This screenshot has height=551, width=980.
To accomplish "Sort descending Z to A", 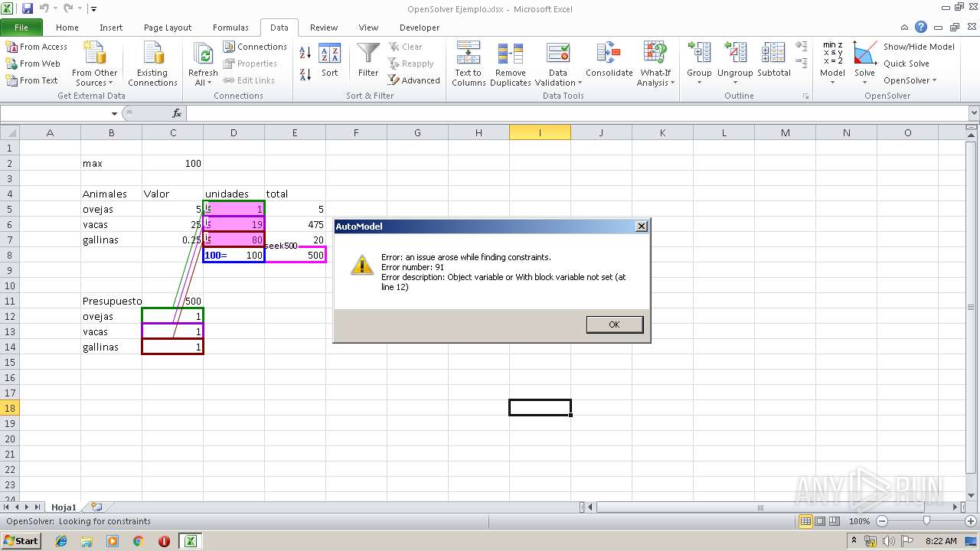I will tap(305, 74).
